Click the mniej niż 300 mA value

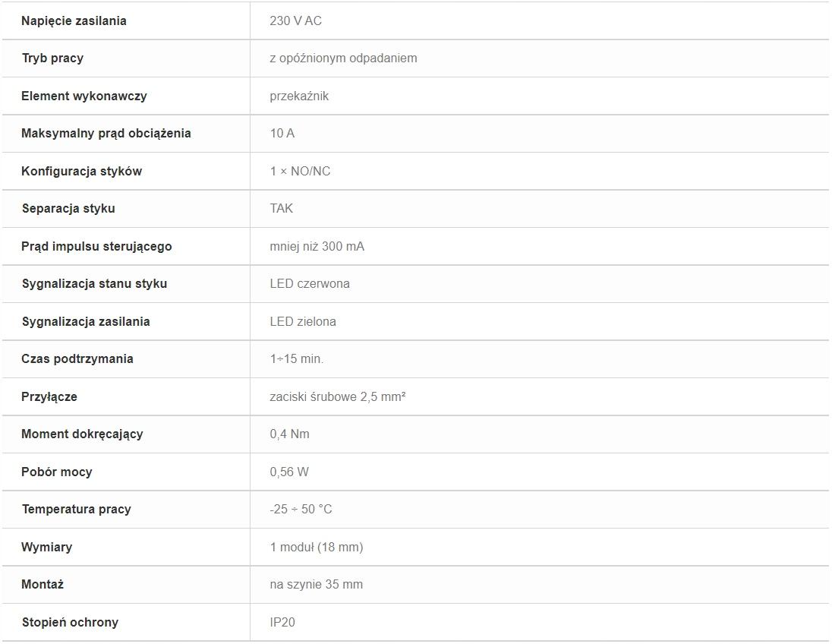[317, 246]
